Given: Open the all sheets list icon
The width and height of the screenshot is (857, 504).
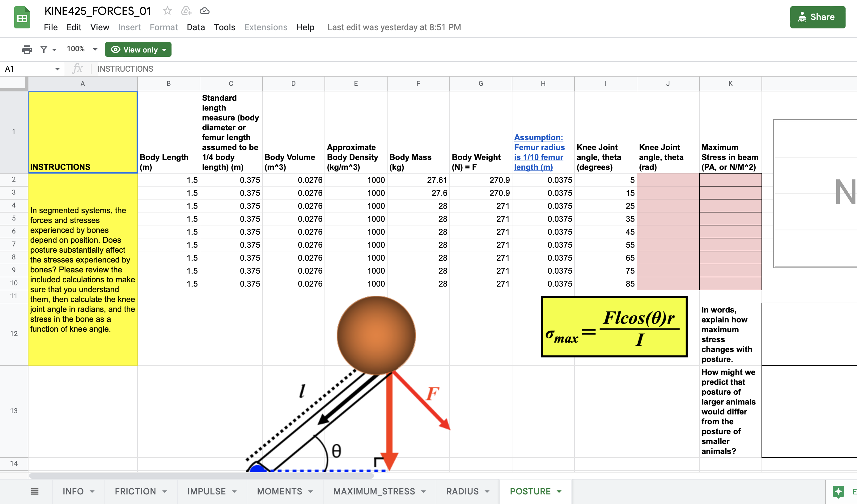Looking at the screenshot, I should [34, 491].
